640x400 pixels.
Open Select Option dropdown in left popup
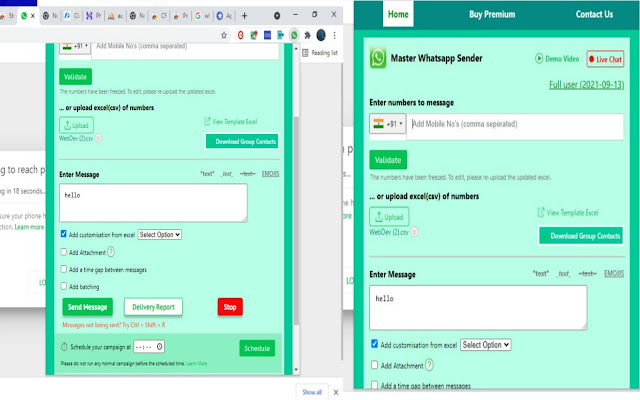pyautogui.click(x=160, y=235)
